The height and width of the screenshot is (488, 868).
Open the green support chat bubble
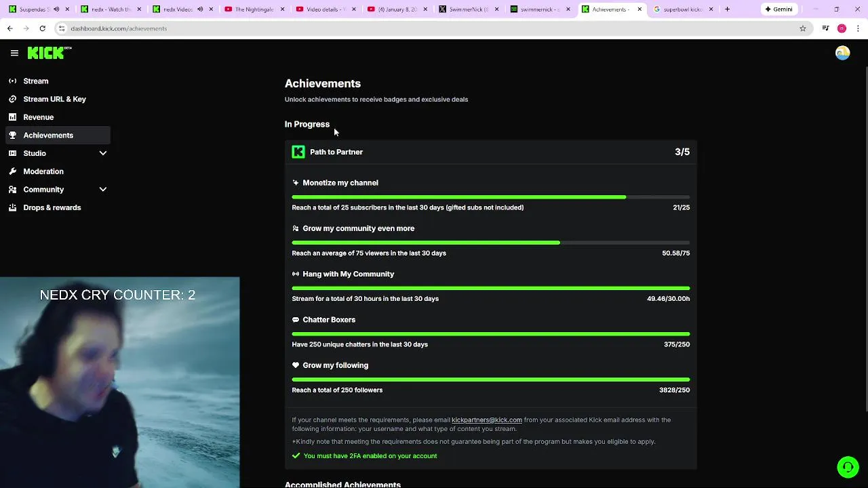tap(848, 467)
